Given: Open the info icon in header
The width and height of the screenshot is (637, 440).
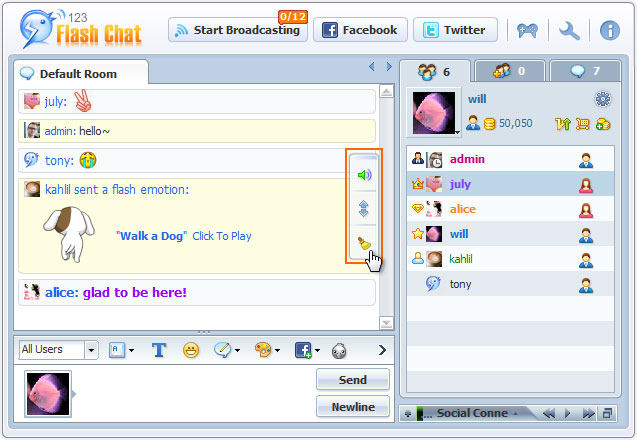Looking at the screenshot, I should 610,30.
